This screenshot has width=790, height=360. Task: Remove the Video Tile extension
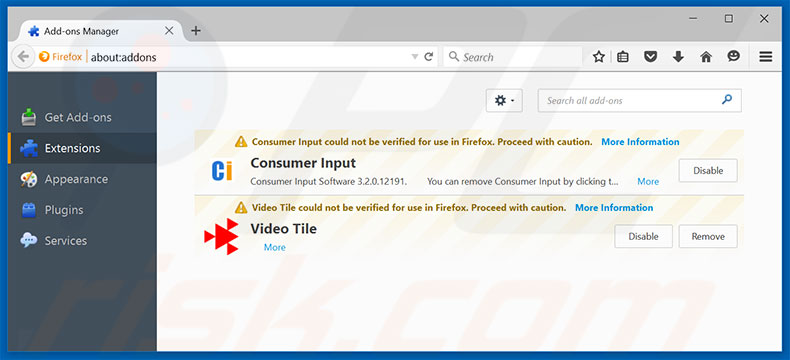pyautogui.click(x=708, y=236)
